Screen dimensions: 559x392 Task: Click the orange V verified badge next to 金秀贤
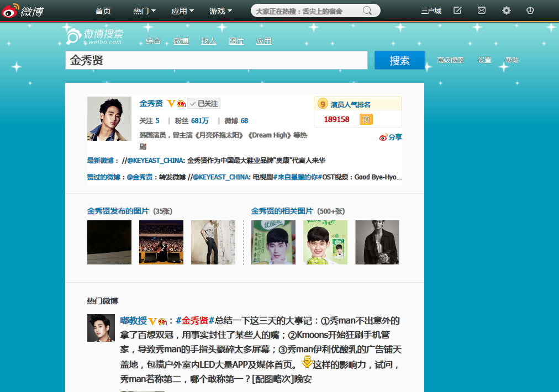pos(171,103)
